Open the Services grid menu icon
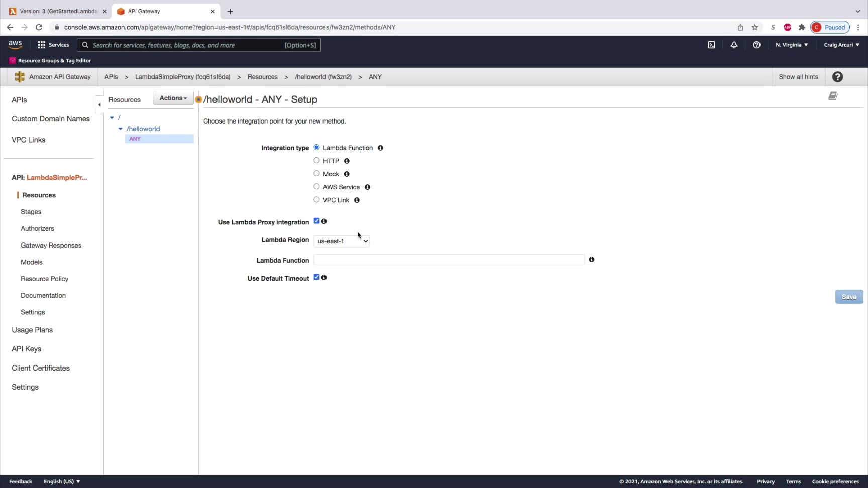Screen dimensions: 868x488 click(41, 45)
